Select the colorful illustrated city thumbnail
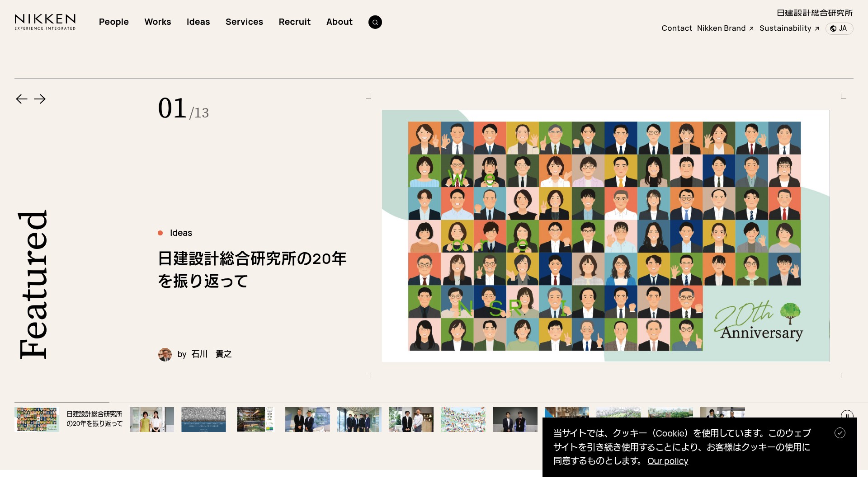The width and height of the screenshot is (868, 488). 463,419
